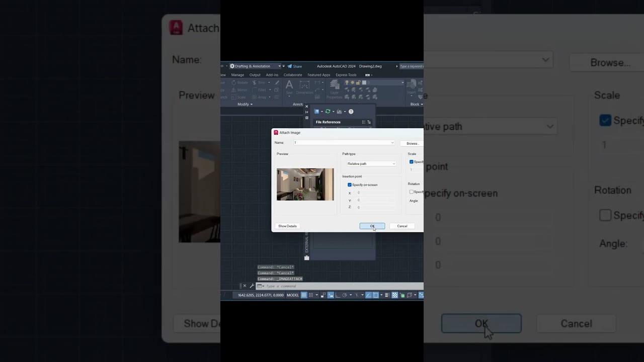Click command line customize wrench icon
The width and height of the screenshot is (644, 362).
pyautogui.click(x=252, y=286)
